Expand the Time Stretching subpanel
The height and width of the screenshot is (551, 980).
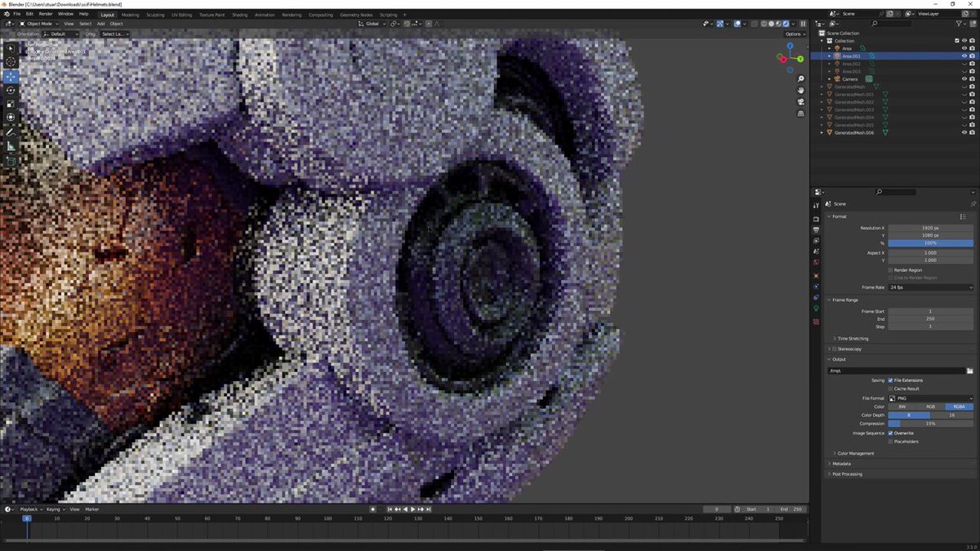click(x=853, y=339)
